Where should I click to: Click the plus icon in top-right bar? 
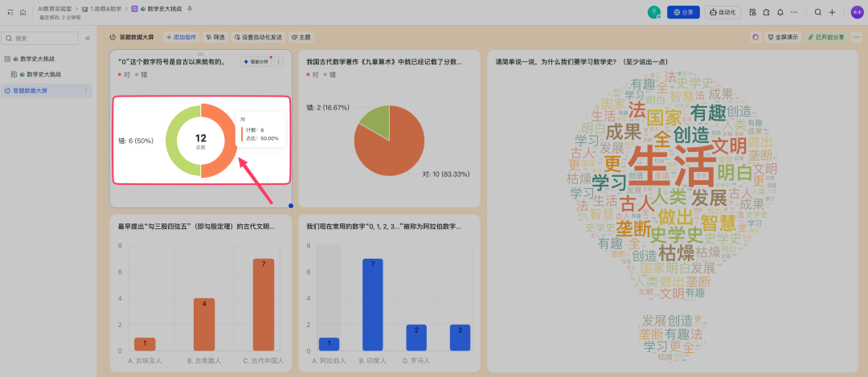pyautogui.click(x=832, y=12)
